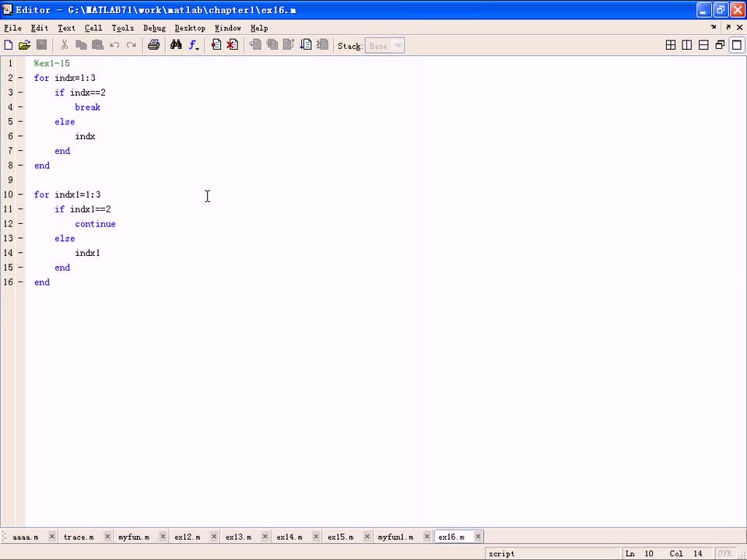Switch to the ex14.m tab
Image resolution: width=747 pixels, height=560 pixels.
point(289,537)
